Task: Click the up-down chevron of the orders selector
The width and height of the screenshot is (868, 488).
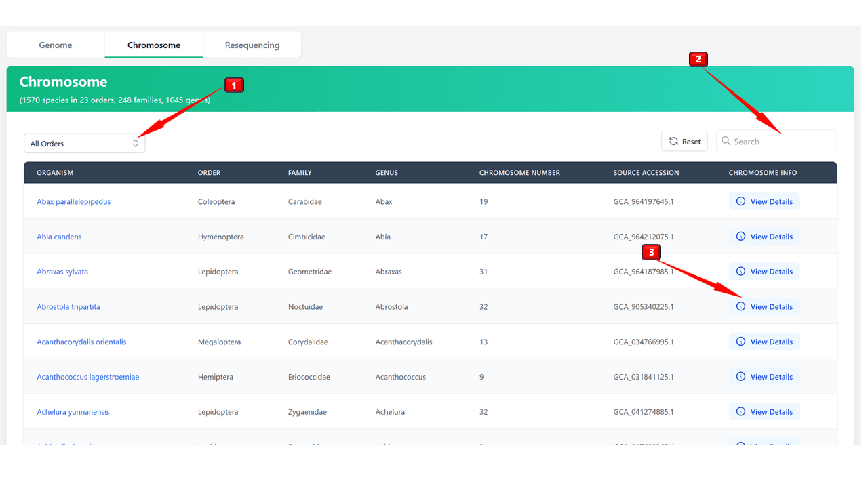Action: pyautogui.click(x=136, y=144)
